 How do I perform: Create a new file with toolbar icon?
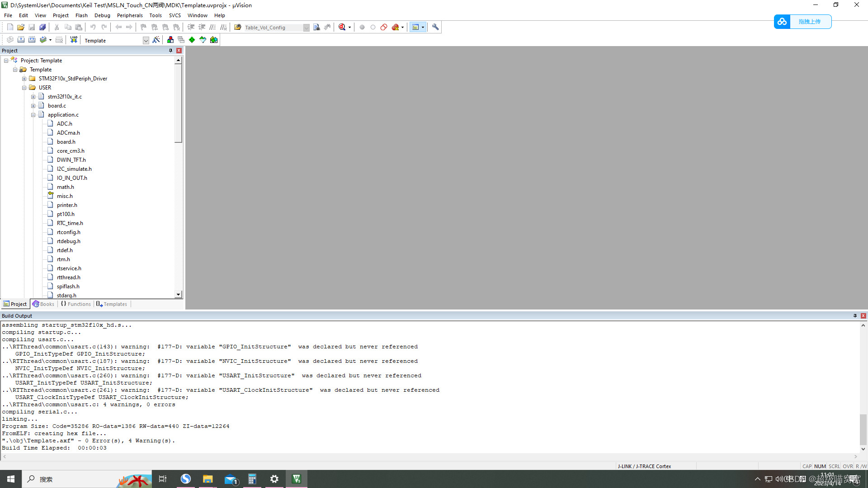pyautogui.click(x=10, y=27)
